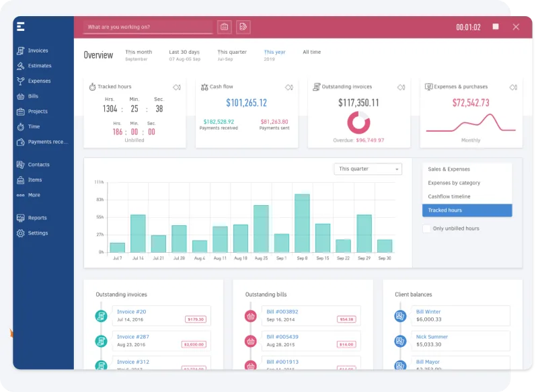Click the green icon beside Invoice #287
This screenshot has width=538, height=392.
(x=102, y=341)
